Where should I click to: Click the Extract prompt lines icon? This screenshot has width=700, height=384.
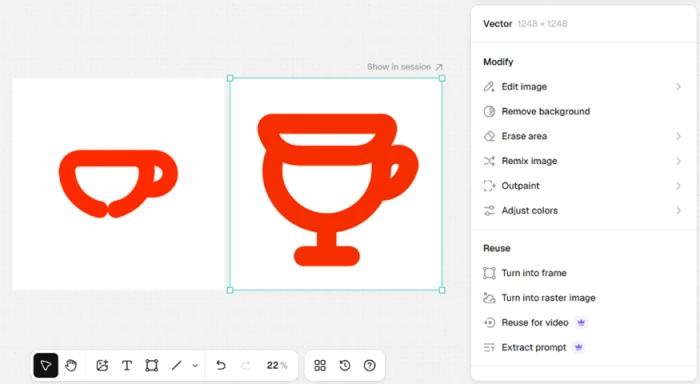click(489, 347)
